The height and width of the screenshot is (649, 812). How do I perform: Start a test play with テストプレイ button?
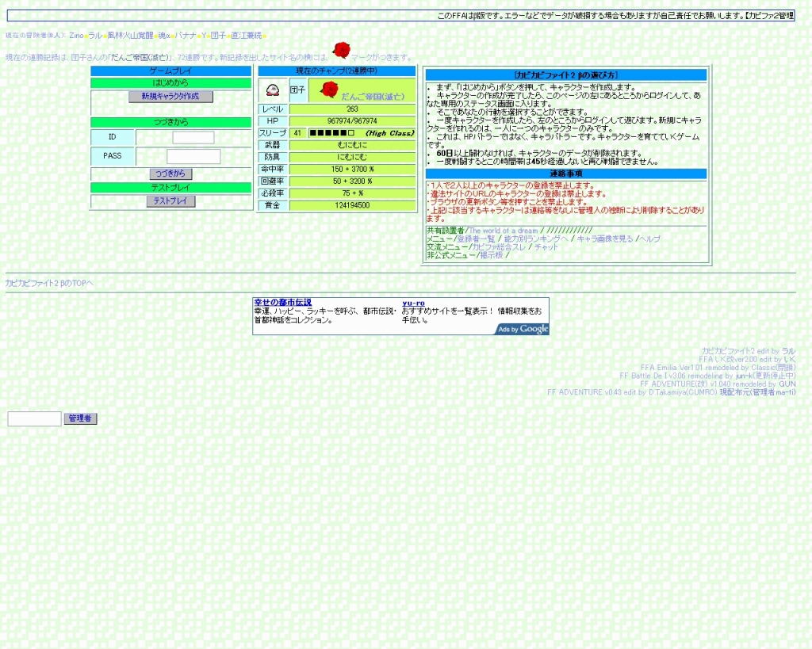170,200
